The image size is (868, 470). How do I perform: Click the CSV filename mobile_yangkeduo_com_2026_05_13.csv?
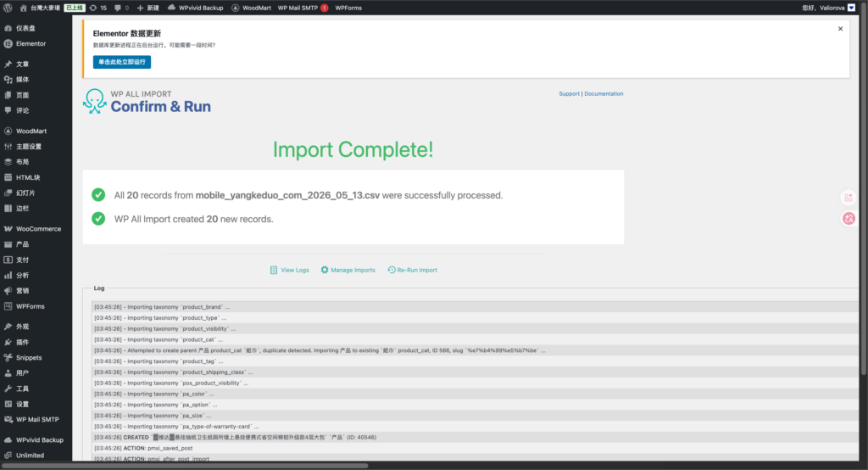(287, 195)
